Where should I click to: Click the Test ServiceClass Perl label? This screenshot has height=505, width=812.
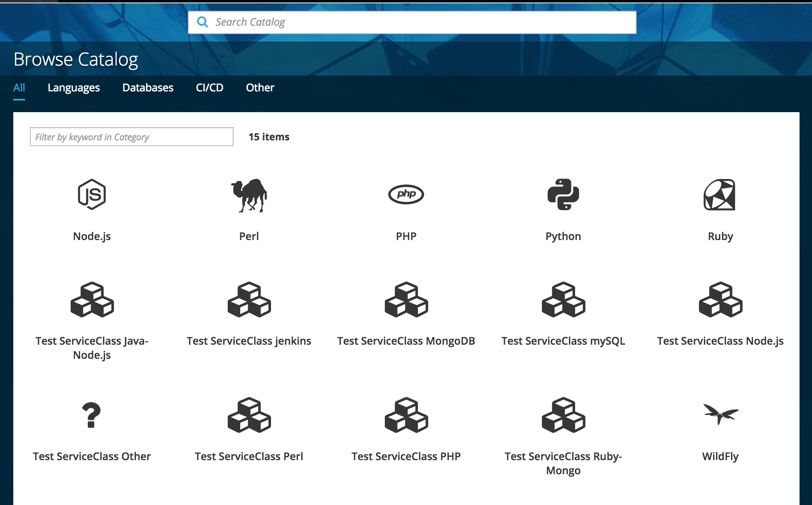pos(249,456)
